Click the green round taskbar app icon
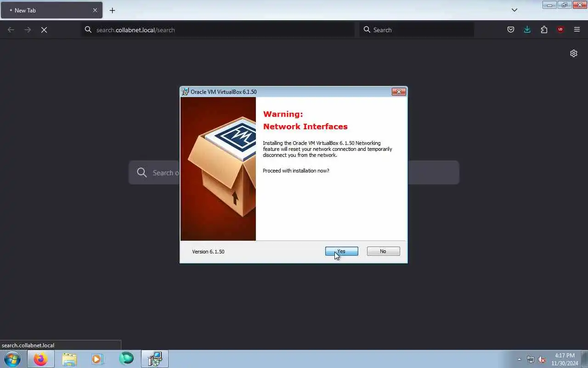The image size is (588, 368). coord(126,359)
